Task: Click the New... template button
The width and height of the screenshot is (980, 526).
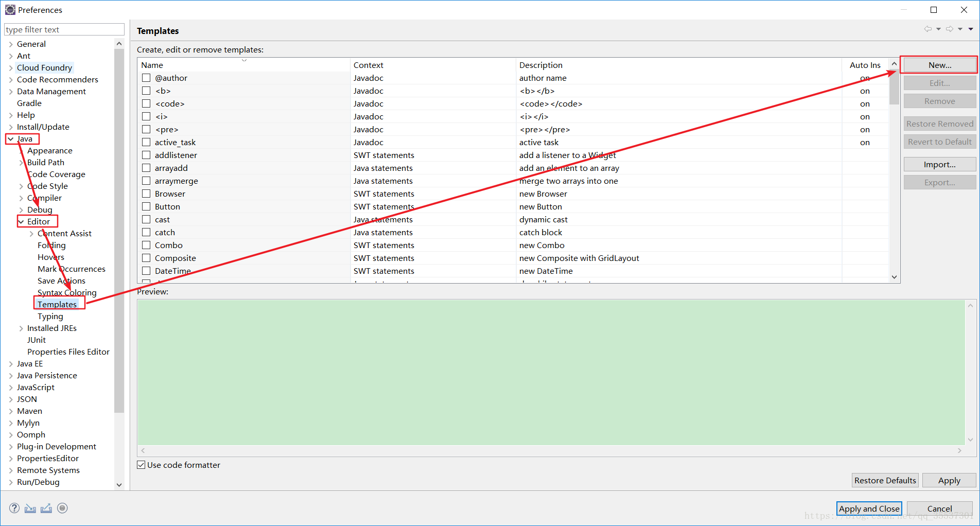Action: point(940,65)
